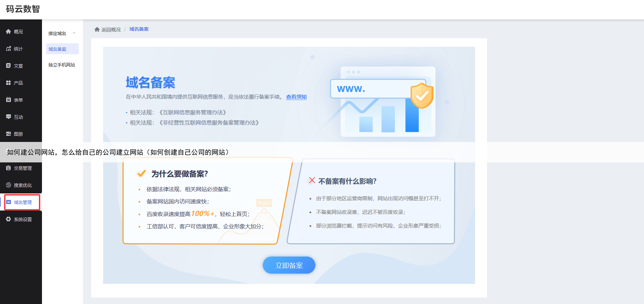The image size is (644, 304).
Task: Click 返回概况 breadcrumb link
Action: (111, 30)
